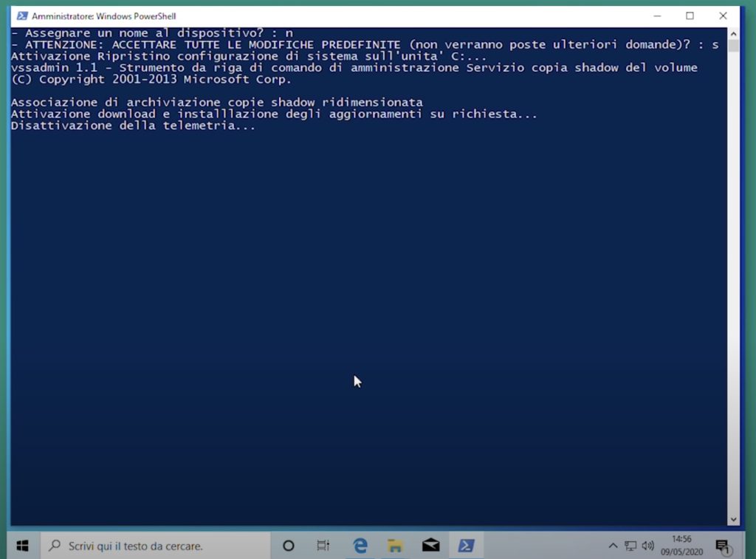The image size is (756, 559).
Task: Click the volume speaker icon
Action: (x=647, y=546)
